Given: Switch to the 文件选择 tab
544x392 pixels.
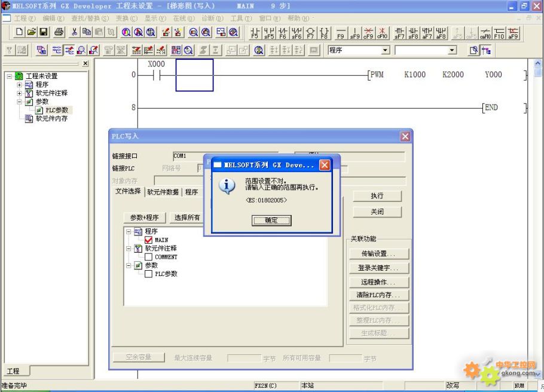Looking at the screenshot, I should 128,191.
